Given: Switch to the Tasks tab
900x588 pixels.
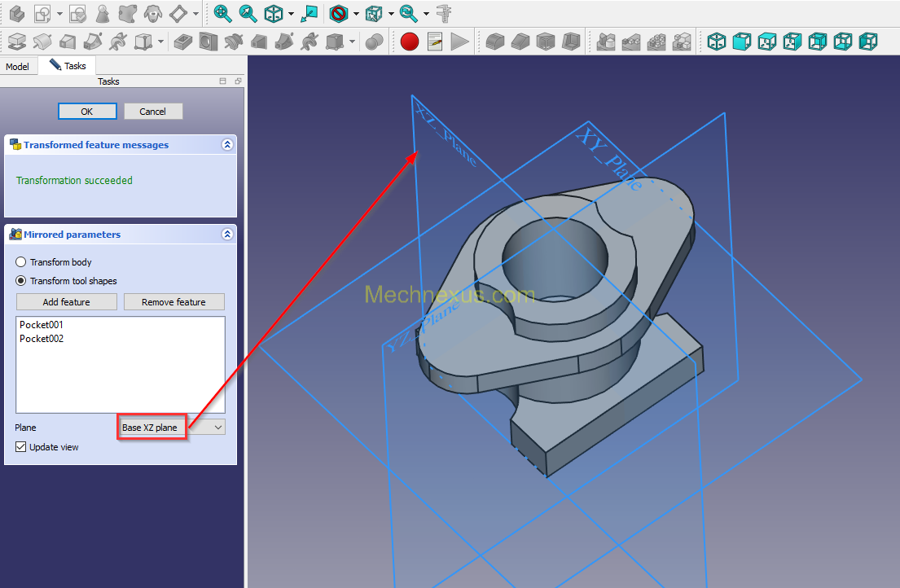Looking at the screenshot, I should point(67,66).
